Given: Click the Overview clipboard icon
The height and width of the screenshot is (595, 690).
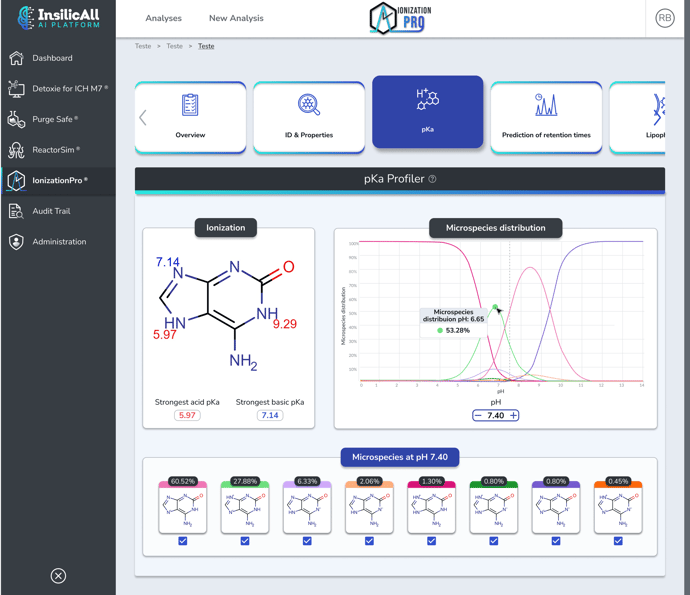Looking at the screenshot, I should click(x=190, y=105).
